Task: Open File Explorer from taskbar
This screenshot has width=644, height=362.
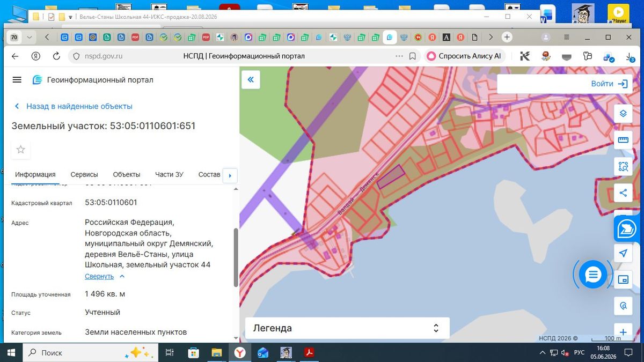Action: coord(216,352)
